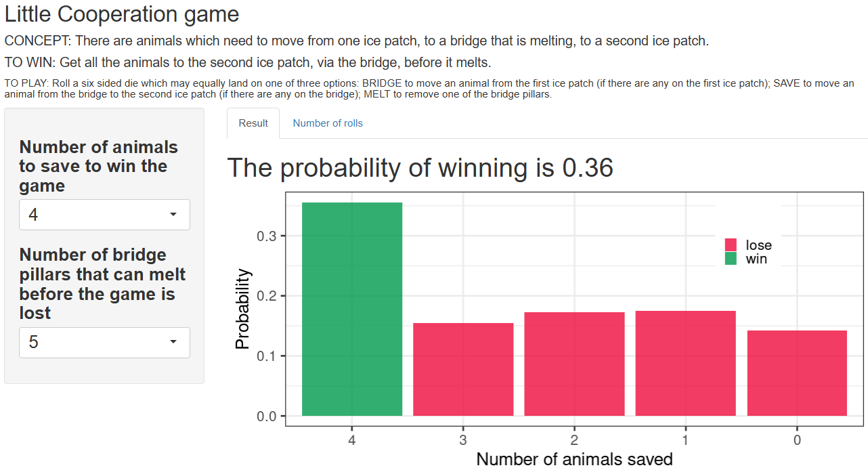Click the red lose legend swatch
This screenshot has height=470, width=868.
731,245
